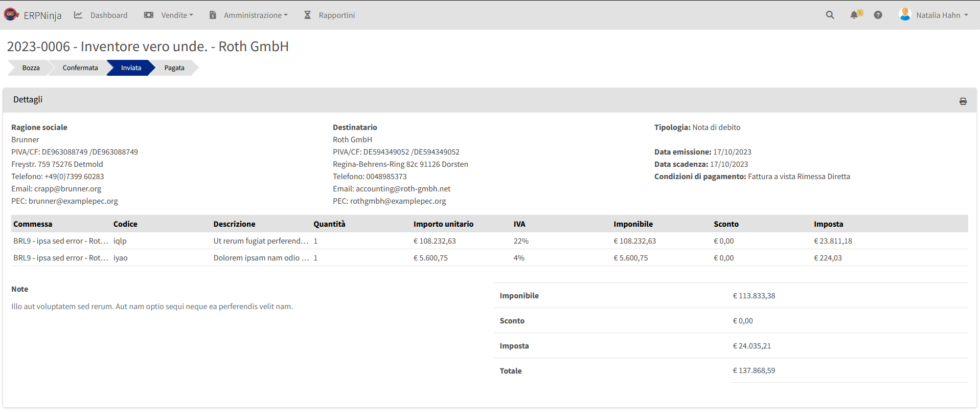Image resolution: width=980 pixels, height=414 pixels.
Task: Click the Commessa cell in the iqlp row
Action: 61,241
